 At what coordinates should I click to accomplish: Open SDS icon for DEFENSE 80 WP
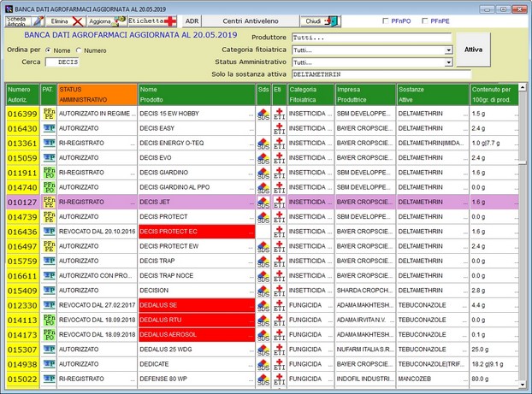(263, 379)
